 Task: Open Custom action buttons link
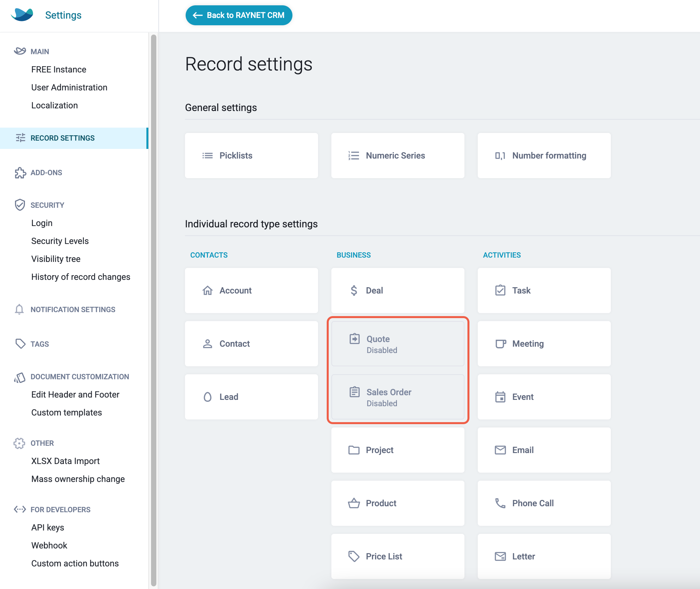tap(75, 563)
